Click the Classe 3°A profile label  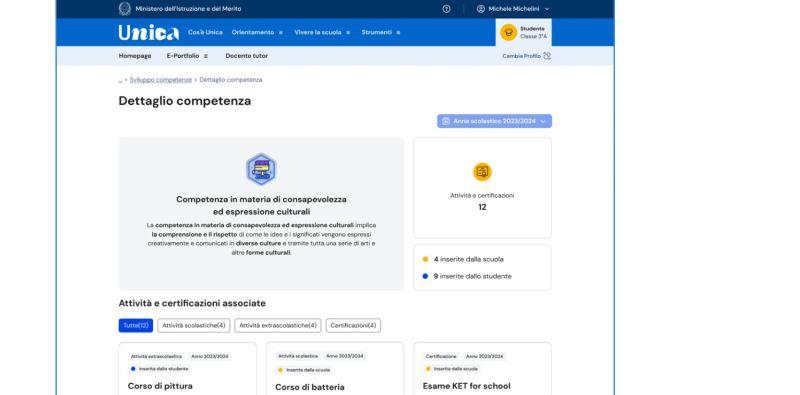coord(533,37)
